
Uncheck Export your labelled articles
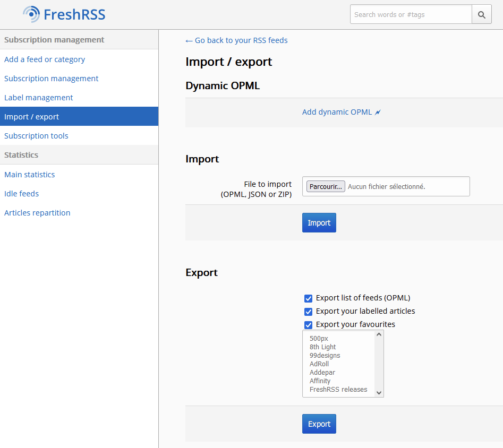tap(308, 312)
